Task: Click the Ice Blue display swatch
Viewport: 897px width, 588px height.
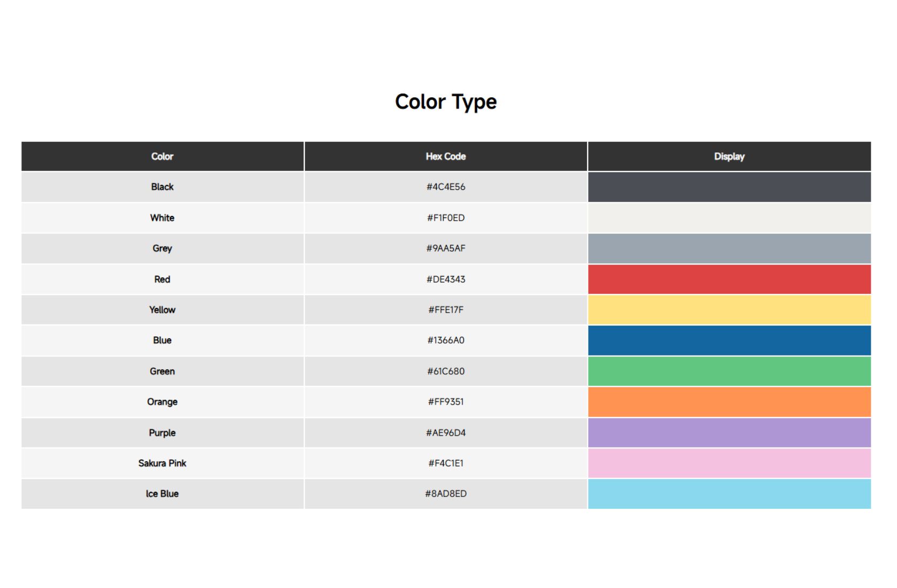Action: pyautogui.click(x=729, y=494)
